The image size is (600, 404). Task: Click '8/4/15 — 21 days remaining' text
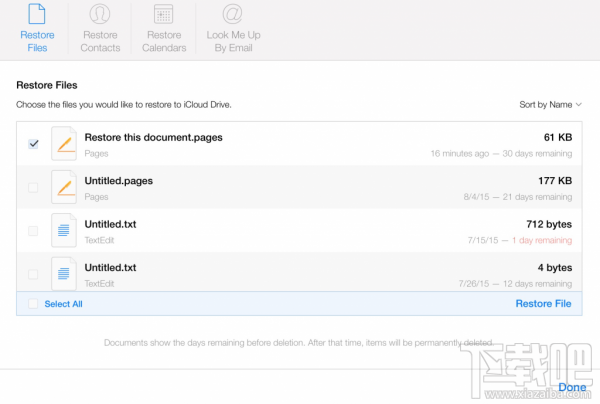pyautogui.click(x=518, y=197)
